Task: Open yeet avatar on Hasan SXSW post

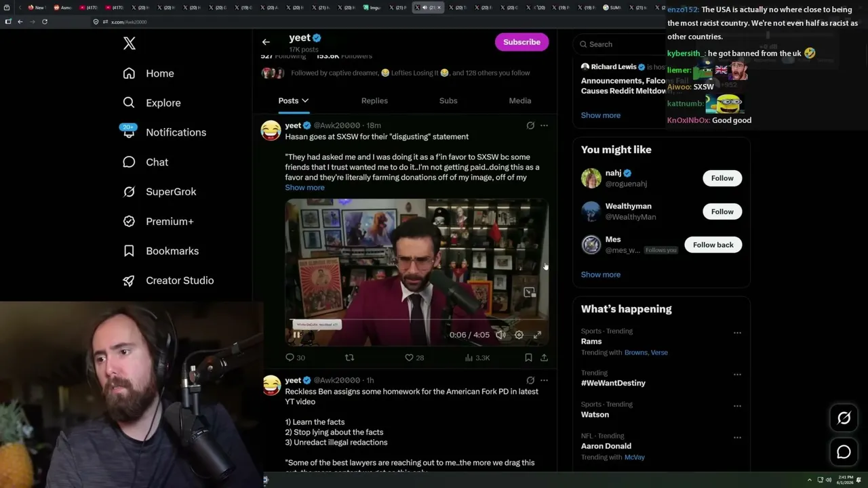Action: tap(271, 130)
